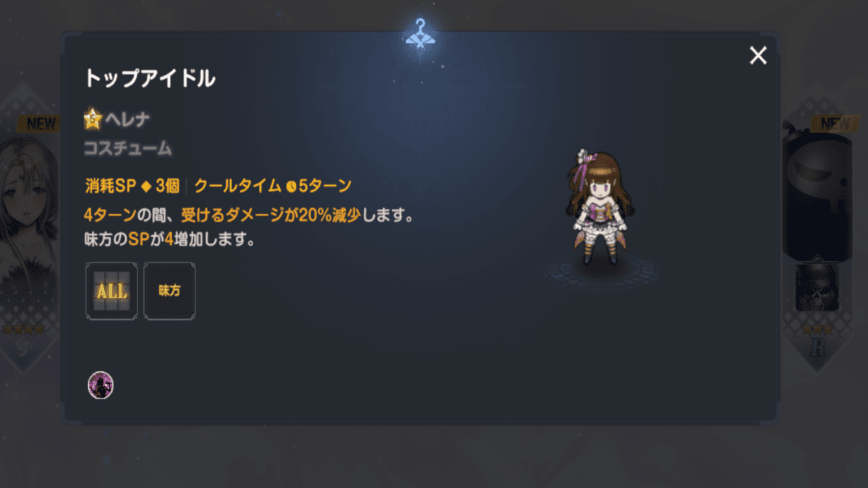The image size is (868, 488).
Task: Select the 味方 target tag
Action: (169, 291)
